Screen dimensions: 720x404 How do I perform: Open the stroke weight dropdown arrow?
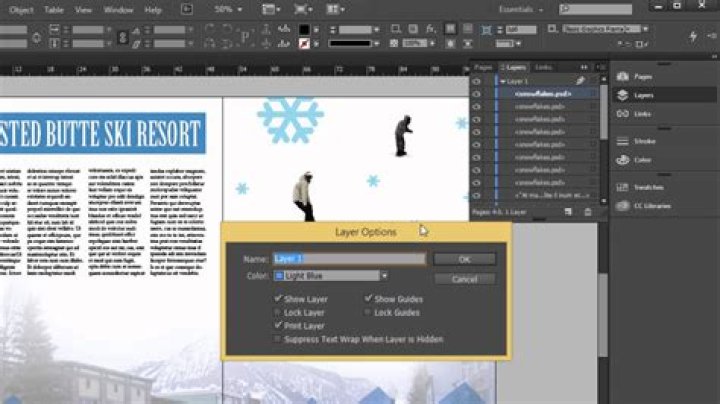[377, 29]
